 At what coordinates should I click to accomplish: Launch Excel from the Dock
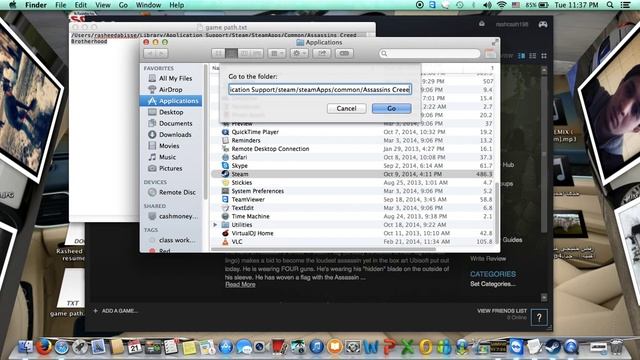(x=407, y=347)
